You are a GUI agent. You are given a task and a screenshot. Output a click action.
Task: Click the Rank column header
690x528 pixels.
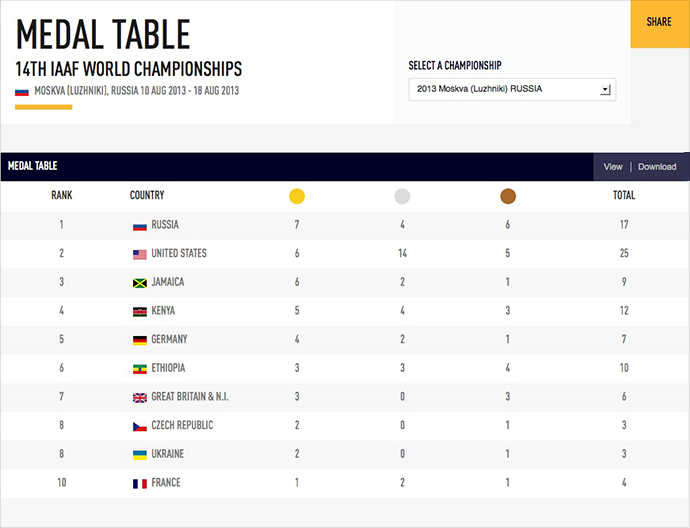tap(62, 195)
